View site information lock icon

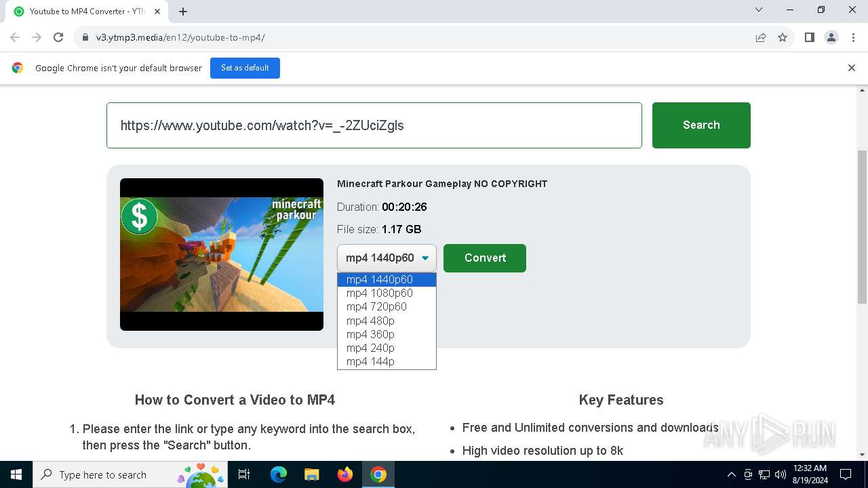coord(85,37)
